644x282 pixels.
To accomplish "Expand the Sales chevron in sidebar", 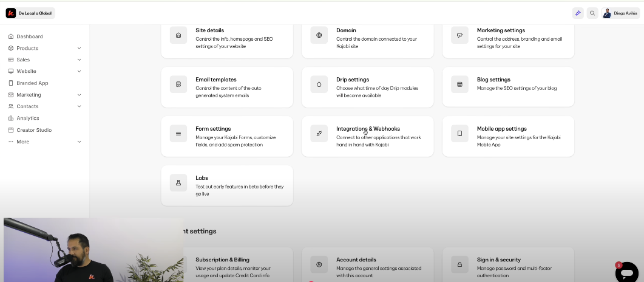I will pos(79,60).
